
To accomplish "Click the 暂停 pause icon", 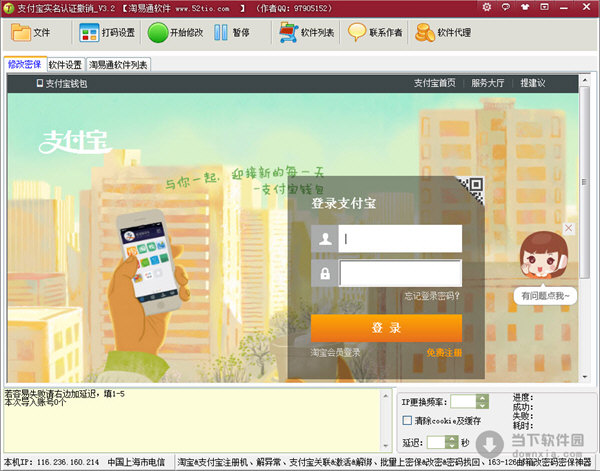I will coord(221,33).
